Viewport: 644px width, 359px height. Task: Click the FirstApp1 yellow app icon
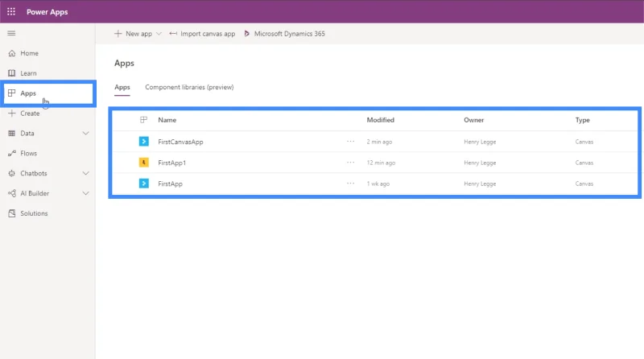(x=144, y=163)
